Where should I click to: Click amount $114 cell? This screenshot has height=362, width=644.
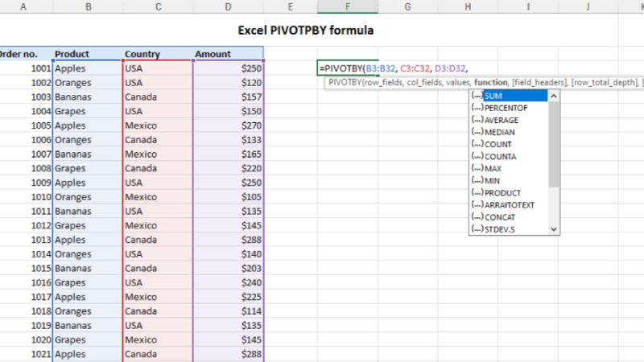(228, 311)
